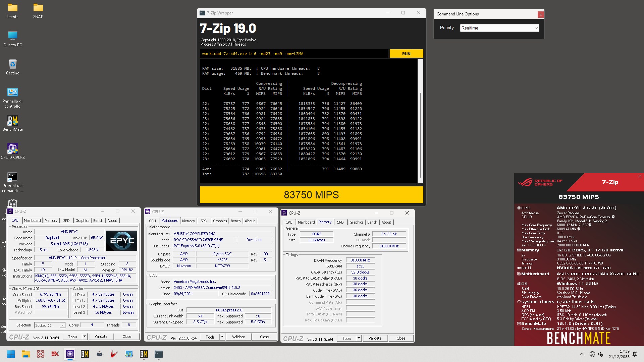Select the Cestino recycle bin icon
Image resolution: width=644 pixels, height=362 pixels.
(13, 67)
